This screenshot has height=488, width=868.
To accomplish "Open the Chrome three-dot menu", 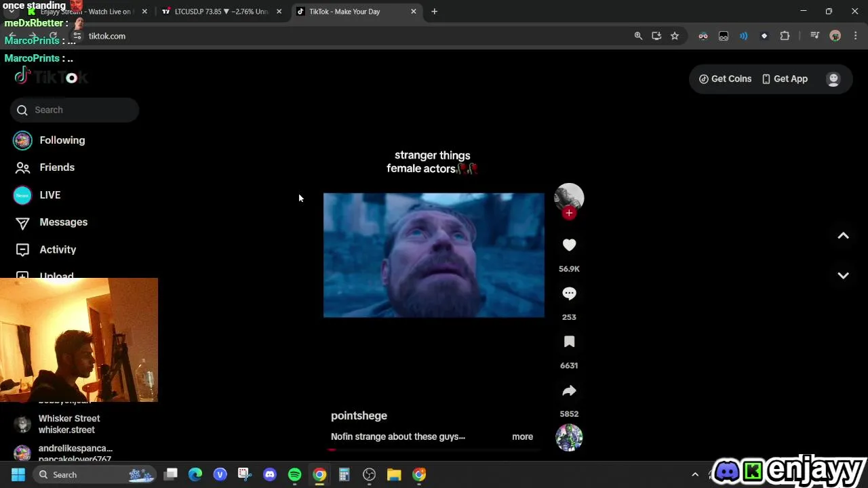I will click(855, 36).
